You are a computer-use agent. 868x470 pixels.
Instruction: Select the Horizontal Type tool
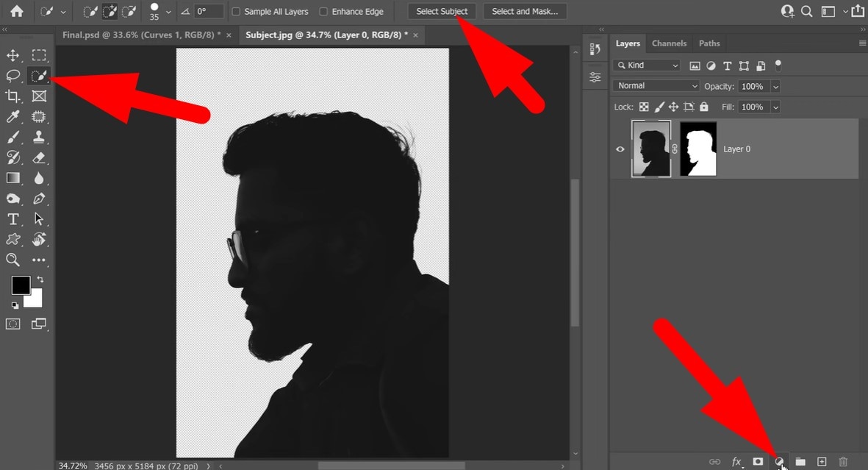click(x=12, y=219)
